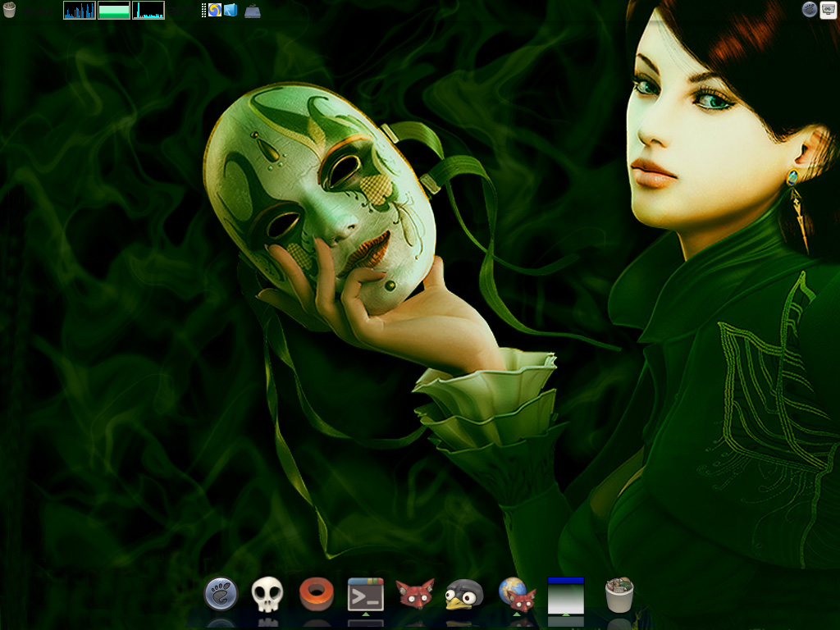Image resolution: width=840 pixels, height=630 pixels.
Task: Launch the blue-and-yellow swirl application in panel
Action: (215, 10)
